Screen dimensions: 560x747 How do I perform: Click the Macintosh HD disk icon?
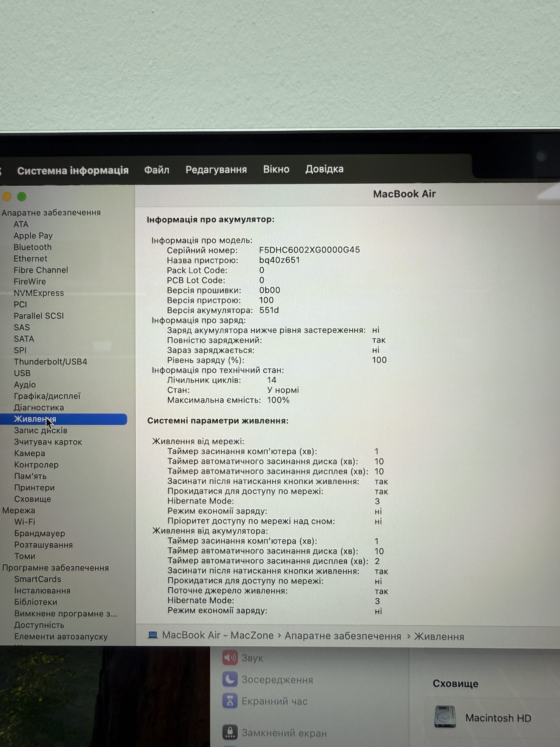point(445,716)
